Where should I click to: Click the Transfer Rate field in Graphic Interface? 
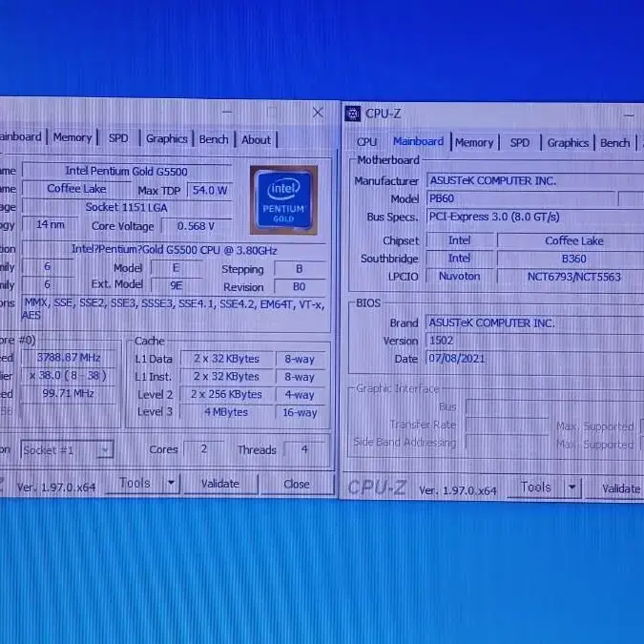click(508, 426)
